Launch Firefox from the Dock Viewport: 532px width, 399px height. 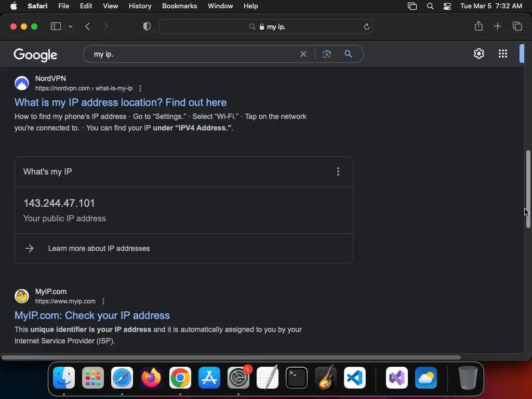click(x=151, y=378)
